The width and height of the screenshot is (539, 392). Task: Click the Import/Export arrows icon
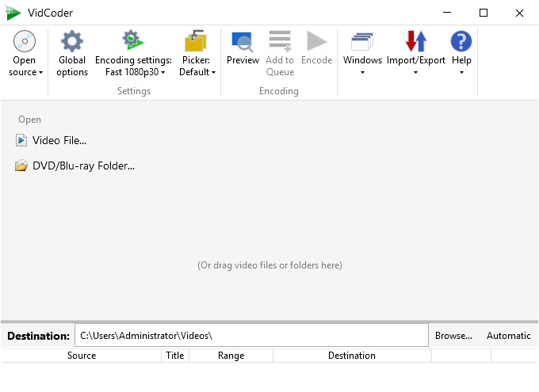coord(415,41)
